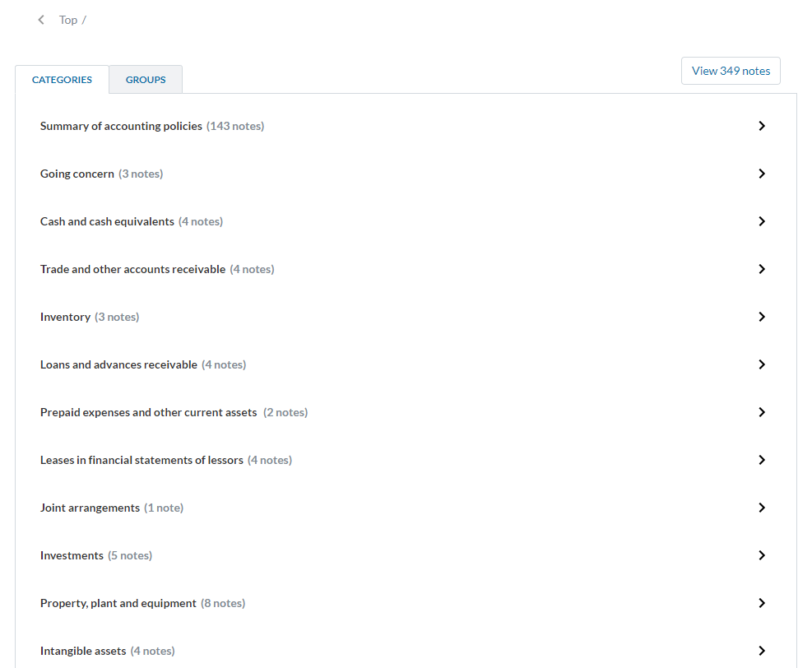Screen dimensions: 812x668
Task: Expand Summary of accounting policies chevron
Action: tap(761, 126)
